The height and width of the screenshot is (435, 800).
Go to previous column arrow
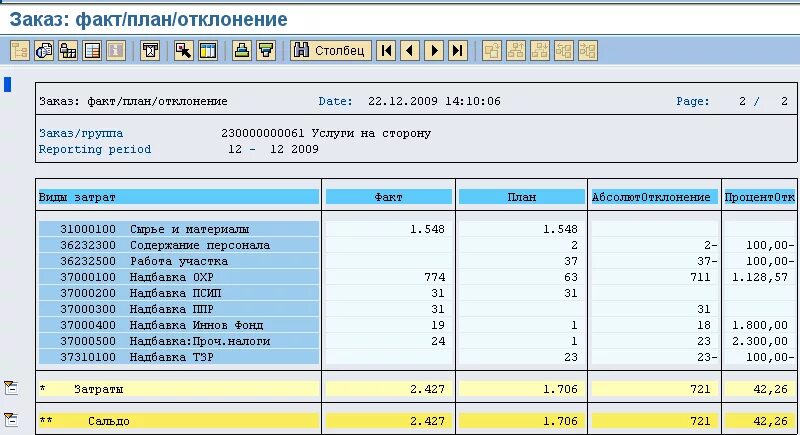coord(410,50)
